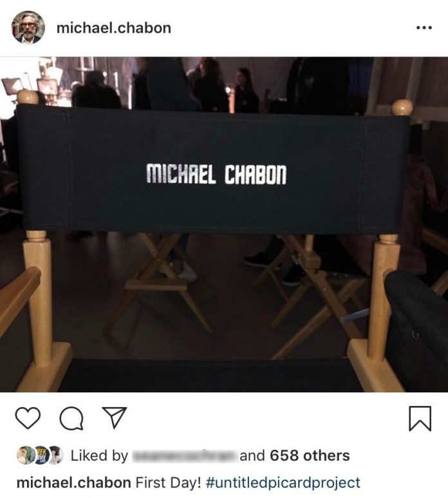Tap the MICHAEL CHABON chair photo
The height and width of the screenshot is (498, 448).
(x=224, y=225)
